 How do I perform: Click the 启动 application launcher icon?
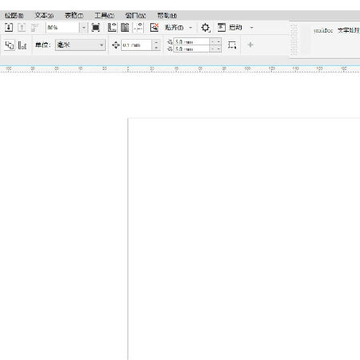point(222,28)
